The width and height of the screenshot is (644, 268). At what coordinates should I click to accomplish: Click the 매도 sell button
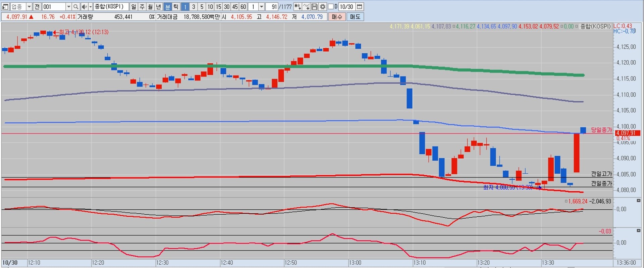[x=355, y=17]
